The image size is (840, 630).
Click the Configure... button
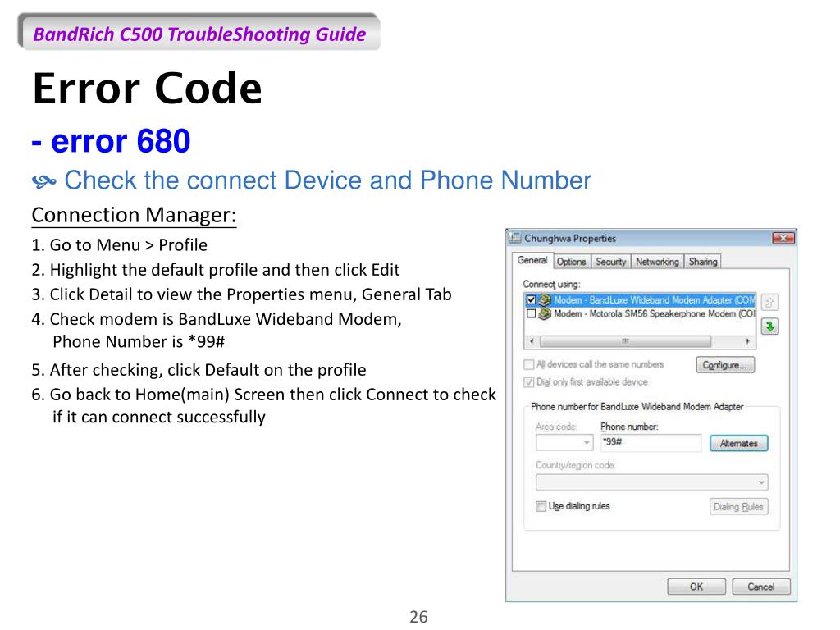click(x=725, y=365)
